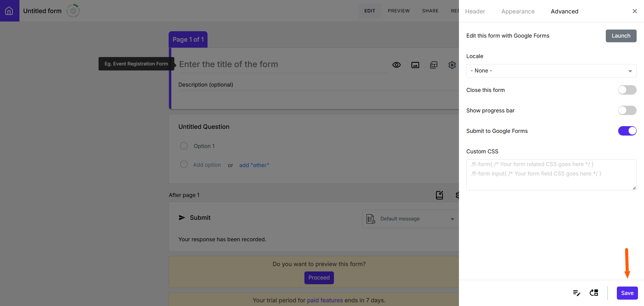Screen dimensions: 644x306
Task: Enable the Close this form toggle
Action: click(x=627, y=90)
